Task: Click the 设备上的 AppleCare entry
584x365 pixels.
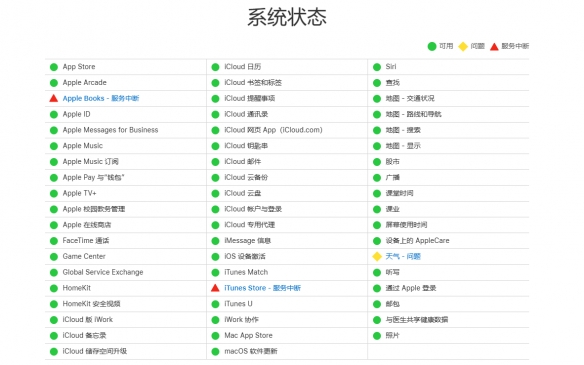Action: pyautogui.click(x=418, y=241)
